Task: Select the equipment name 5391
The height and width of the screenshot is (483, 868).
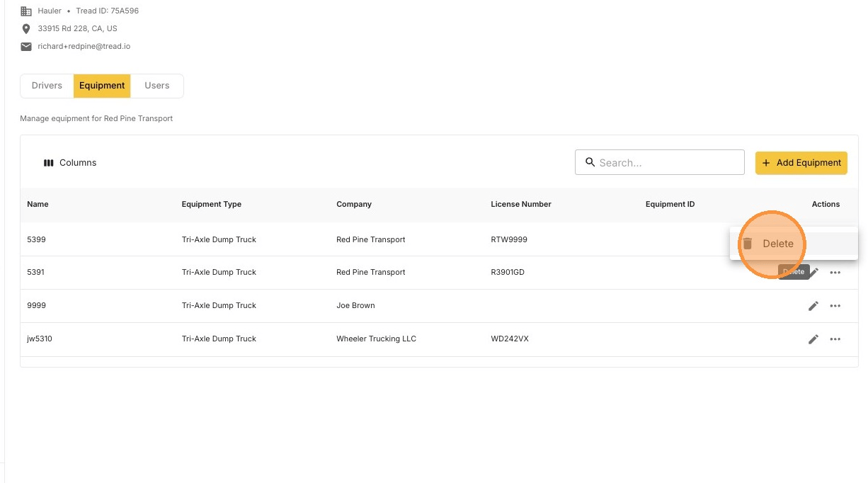Action: (36, 272)
